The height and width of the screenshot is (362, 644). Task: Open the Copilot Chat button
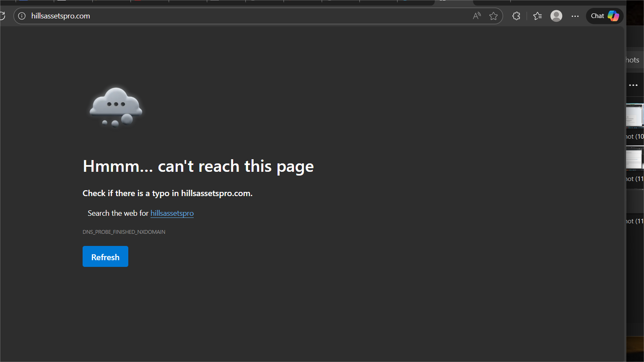pos(605,16)
